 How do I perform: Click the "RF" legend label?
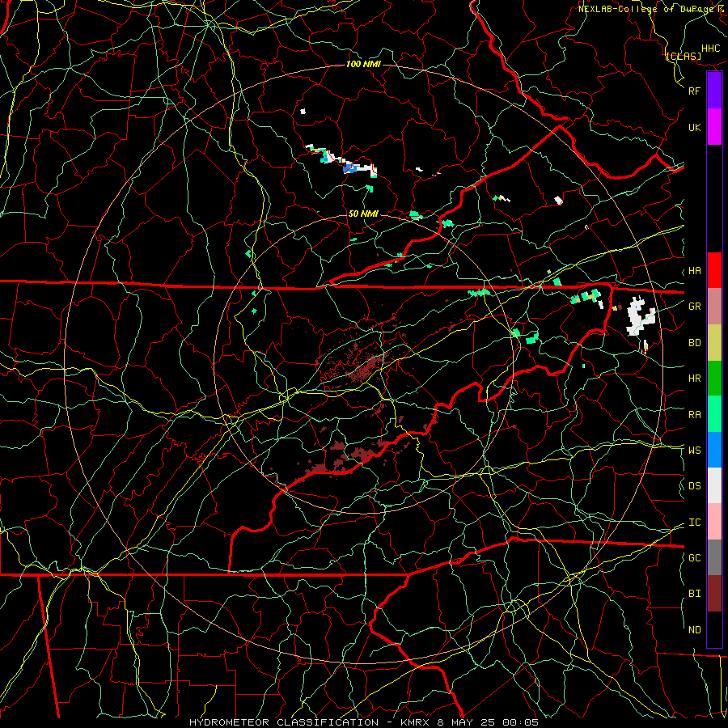pyautogui.click(x=695, y=91)
